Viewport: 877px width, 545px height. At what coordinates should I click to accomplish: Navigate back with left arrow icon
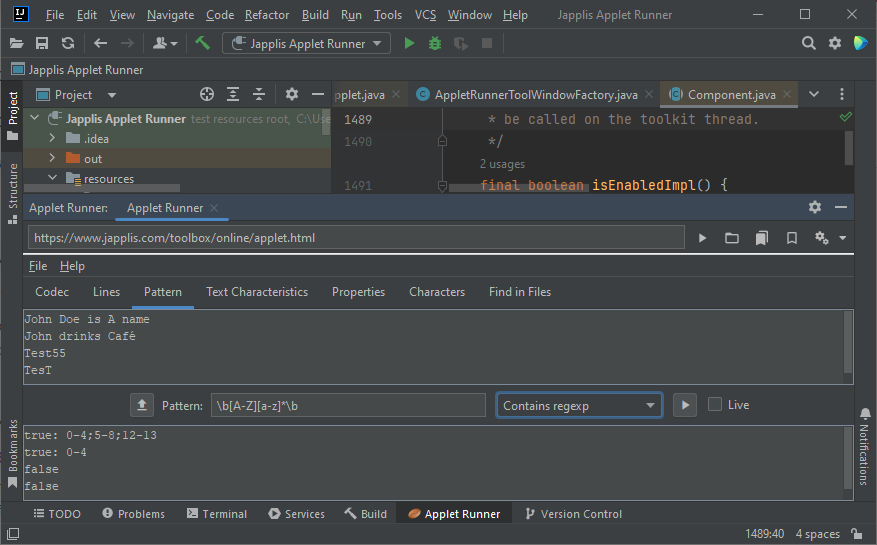pos(101,43)
